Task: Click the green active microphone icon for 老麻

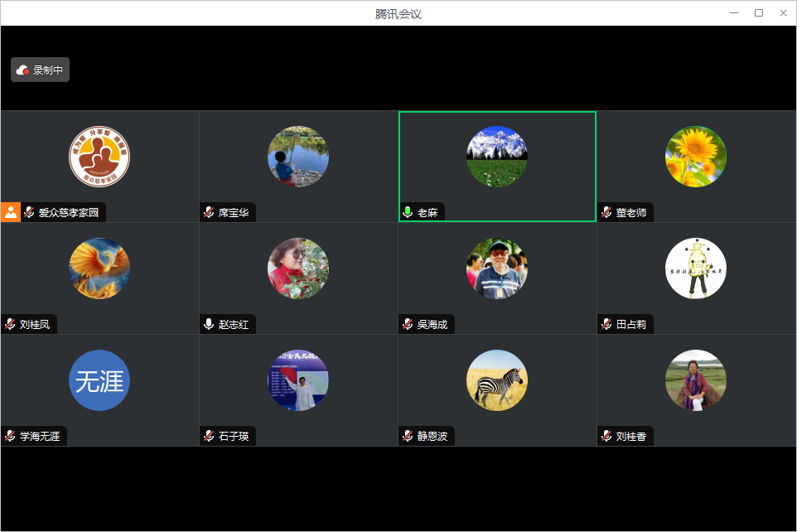Action: [x=408, y=212]
